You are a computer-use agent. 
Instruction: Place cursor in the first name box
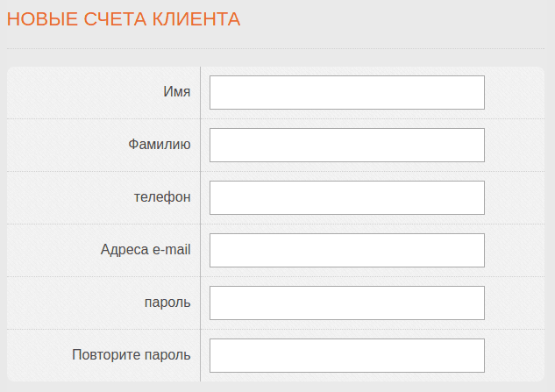(346, 92)
